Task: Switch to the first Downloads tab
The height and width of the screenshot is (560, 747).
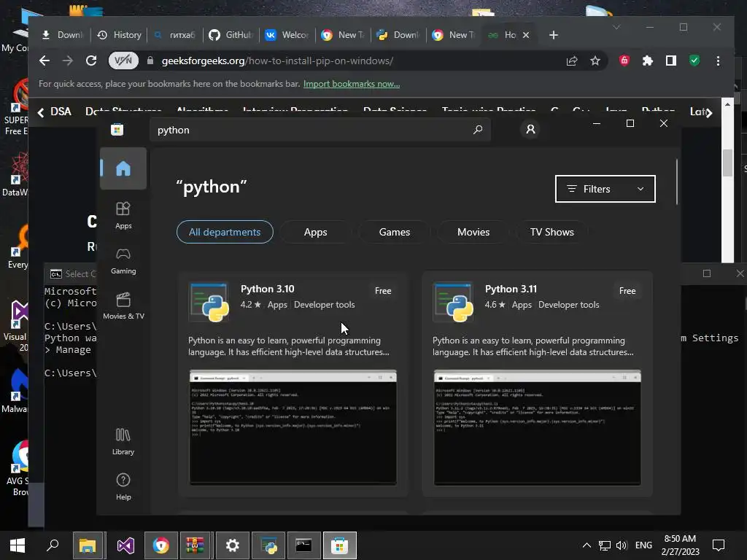Action: [x=63, y=35]
